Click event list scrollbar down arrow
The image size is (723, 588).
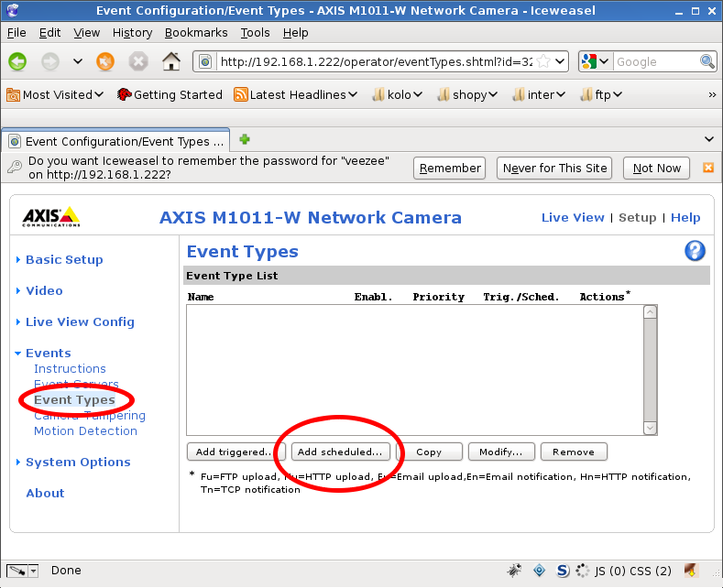(650, 428)
